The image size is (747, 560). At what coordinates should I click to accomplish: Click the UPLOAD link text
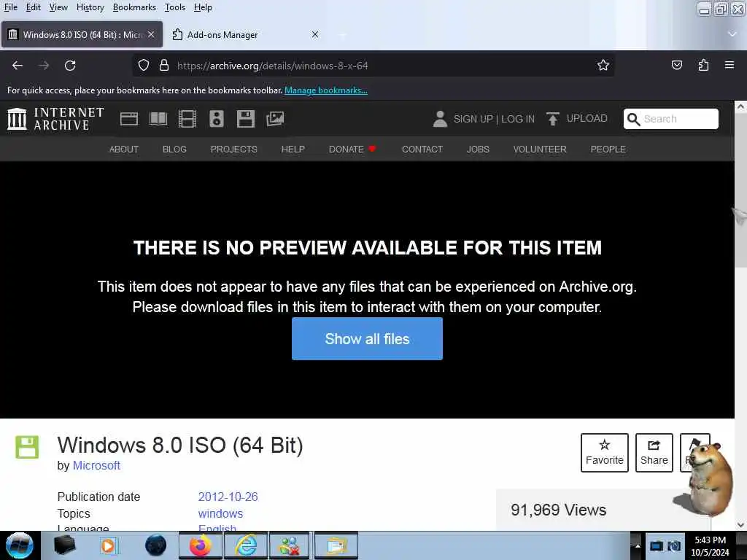(587, 118)
